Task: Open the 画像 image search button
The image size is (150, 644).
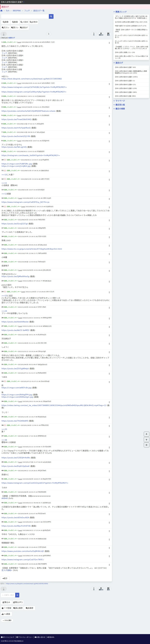Action: [5, 22]
